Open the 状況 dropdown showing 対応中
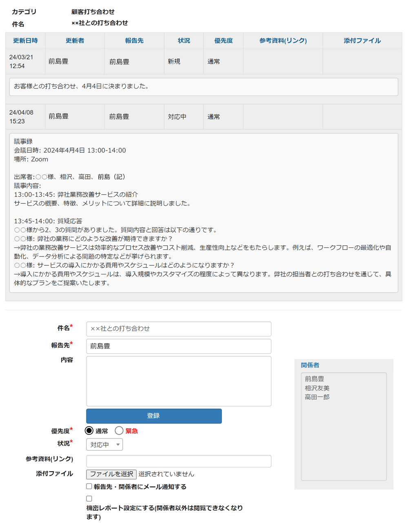408x532 pixels. 104,445
